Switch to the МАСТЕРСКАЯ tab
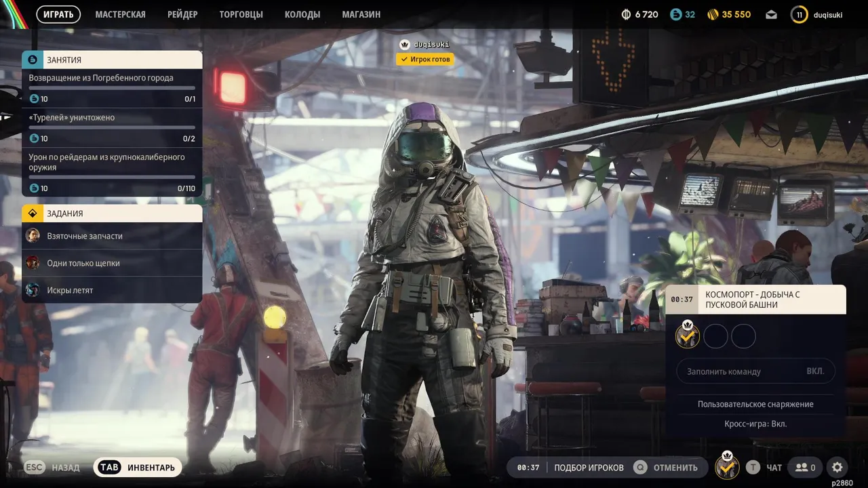Screen dimensions: 868x488 [x=120, y=14]
